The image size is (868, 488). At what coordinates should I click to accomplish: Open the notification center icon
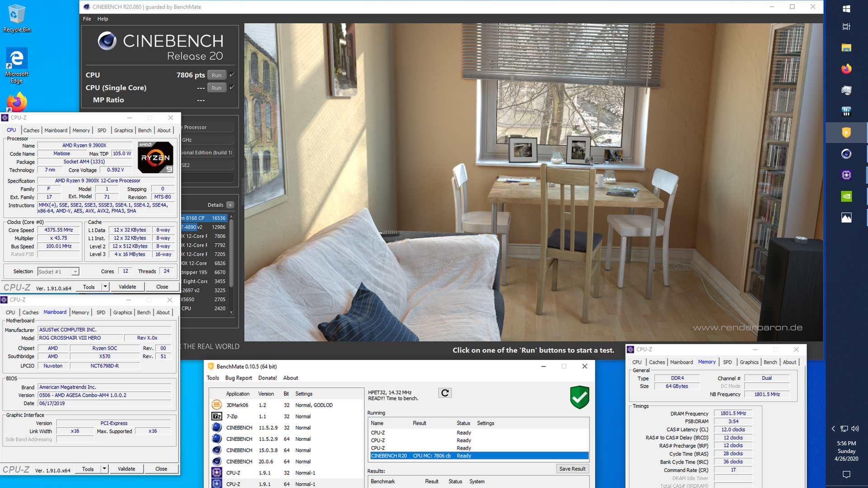click(x=846, y=474)
